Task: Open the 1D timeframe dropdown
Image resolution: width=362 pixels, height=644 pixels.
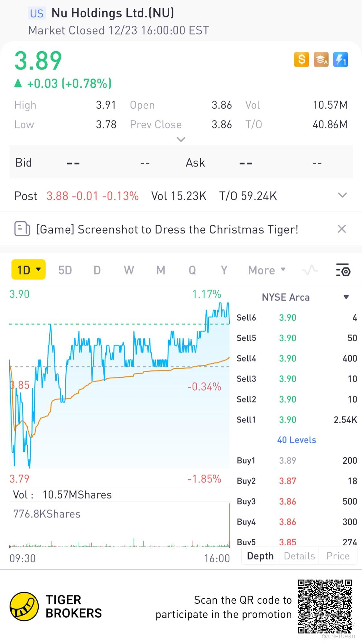Action: [x=29, y=270]
